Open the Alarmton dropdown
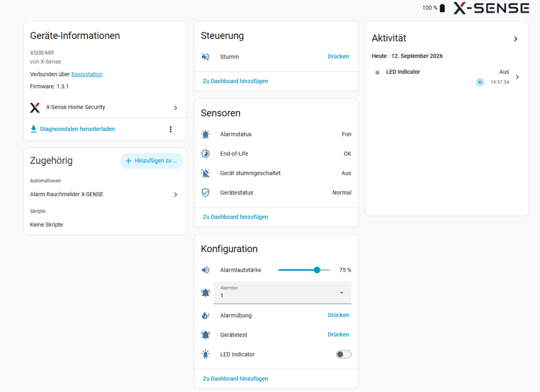Screen dimensions: 540x392 click(283, 292)
